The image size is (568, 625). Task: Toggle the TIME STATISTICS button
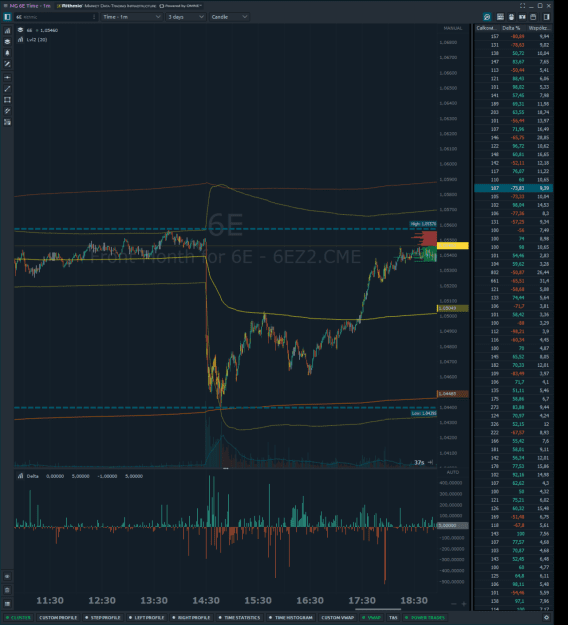(240, 617)
